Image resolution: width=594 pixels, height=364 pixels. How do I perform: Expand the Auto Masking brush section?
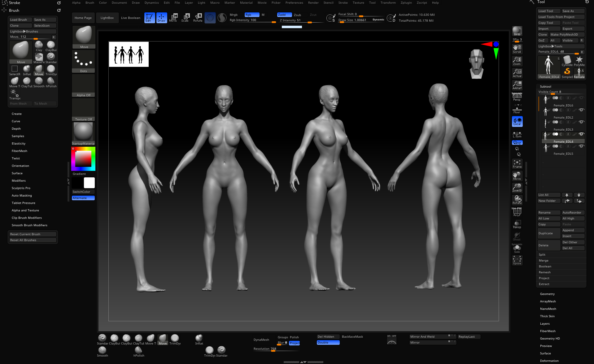[x=22, y=196]
